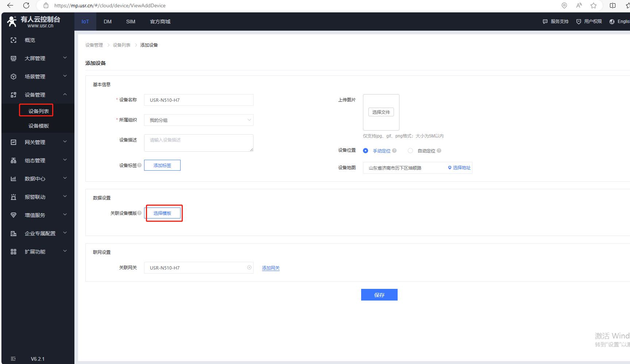Viewport: 630px width, 364px height.
Task: Click into the 设备描述 text area
Action: tap(198, 143)
